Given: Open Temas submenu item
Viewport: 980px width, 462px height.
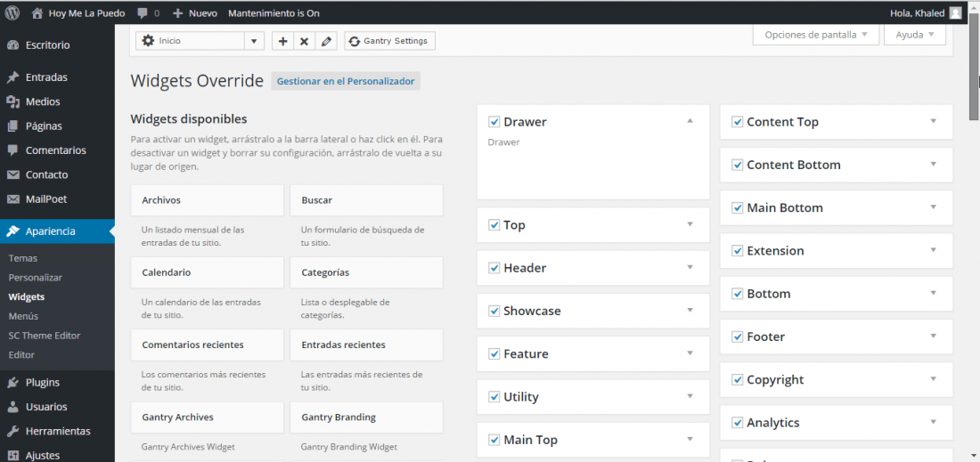Looking at the screenshot, I should pyautogui.click(x=23, y=258).
